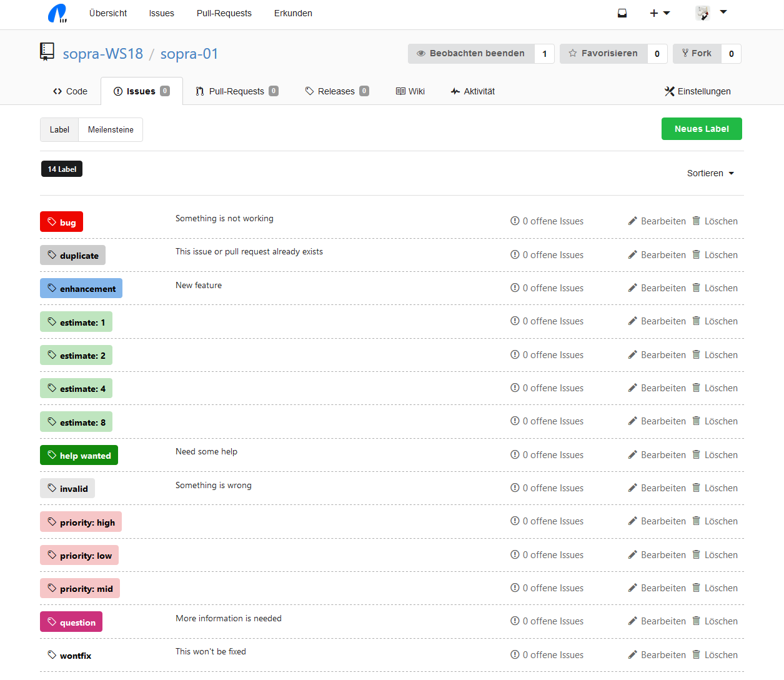784x680 pixels.
Task: Open the user avatar menu
Action: point(710,13)
